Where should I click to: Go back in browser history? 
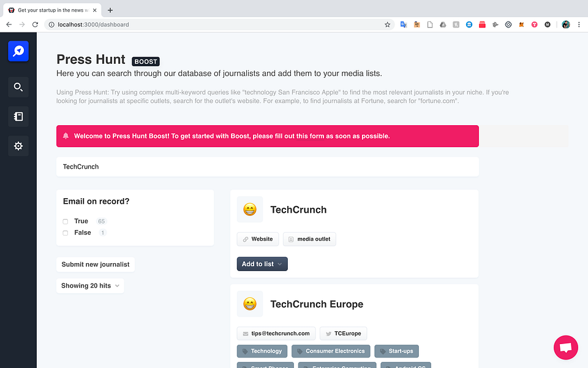pos(9,25)
